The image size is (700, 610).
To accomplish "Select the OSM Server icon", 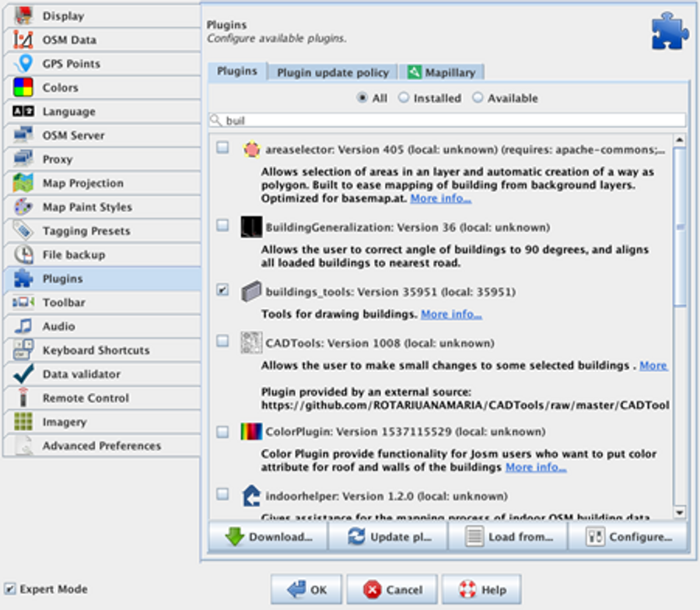I will pyautogui.click(x=23, y=135).
